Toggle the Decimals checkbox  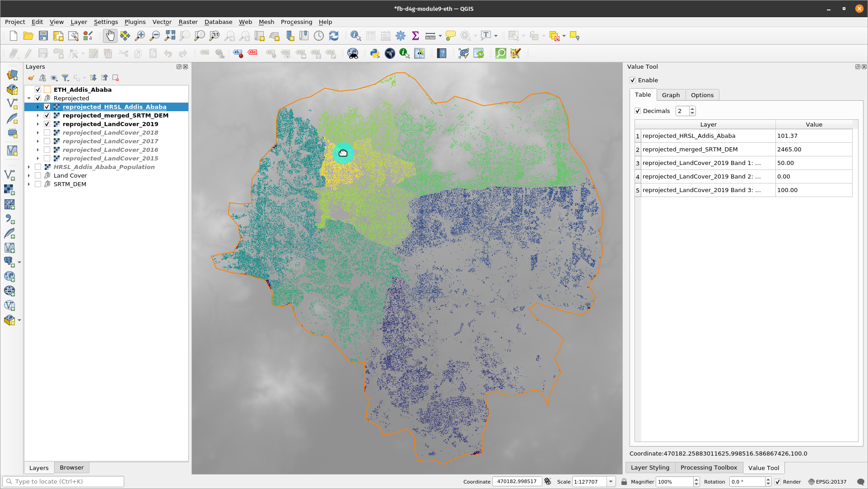click(638, 111)
